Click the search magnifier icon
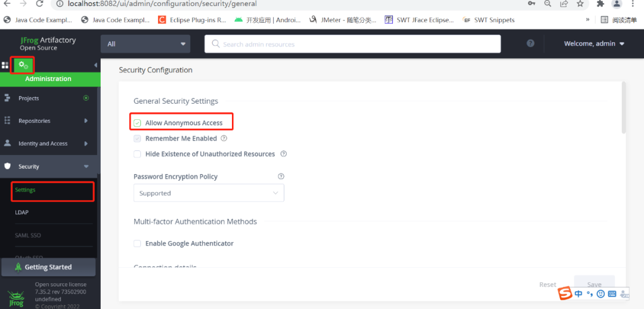Viewport: 644px width, 309px height. point(216,44)
